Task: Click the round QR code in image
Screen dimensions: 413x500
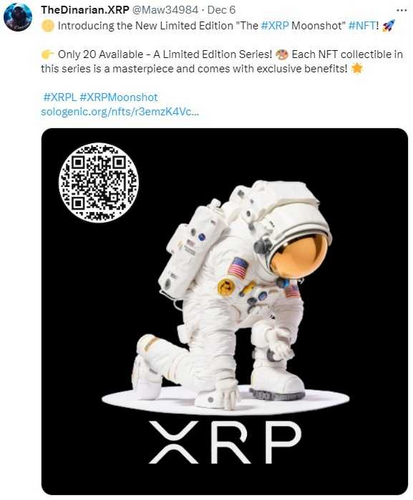Action: click(98, 182)
